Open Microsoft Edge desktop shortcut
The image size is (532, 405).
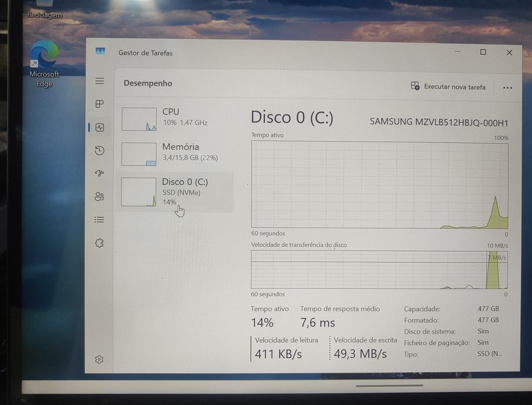pyautogui.click(x=44, y=64)
